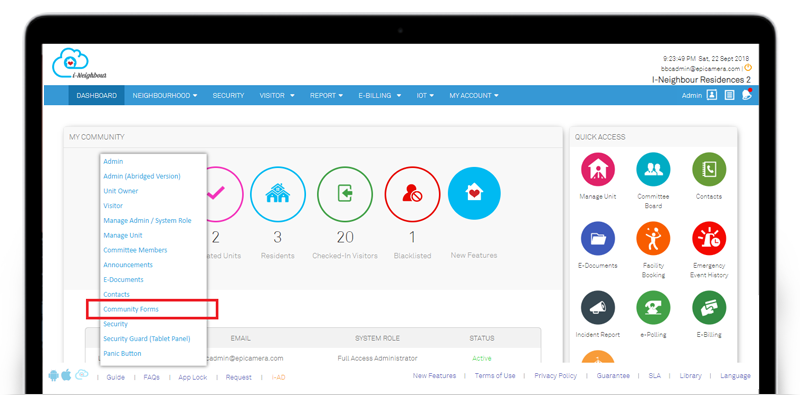Open the Guide footer link
Image resolution: width=800 pixels, height=395 pixels.
pyautogui.click(x=115, y=377)
